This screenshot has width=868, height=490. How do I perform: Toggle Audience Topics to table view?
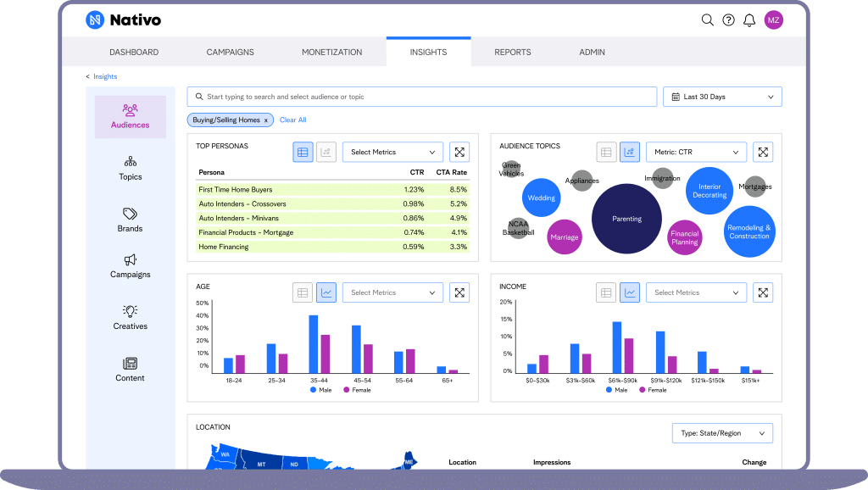coord(606,151)
